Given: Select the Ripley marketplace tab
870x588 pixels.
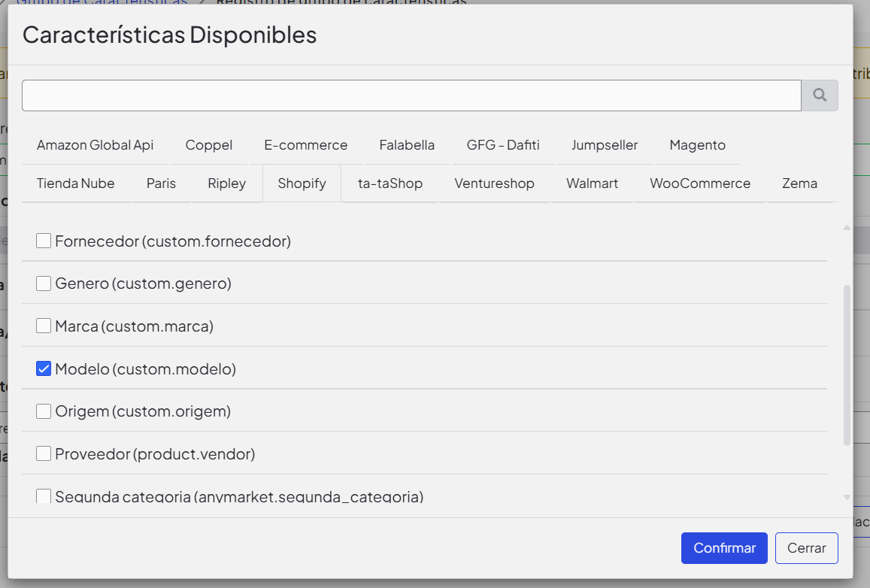Looking at the screenshot, I should click(226, 183).
